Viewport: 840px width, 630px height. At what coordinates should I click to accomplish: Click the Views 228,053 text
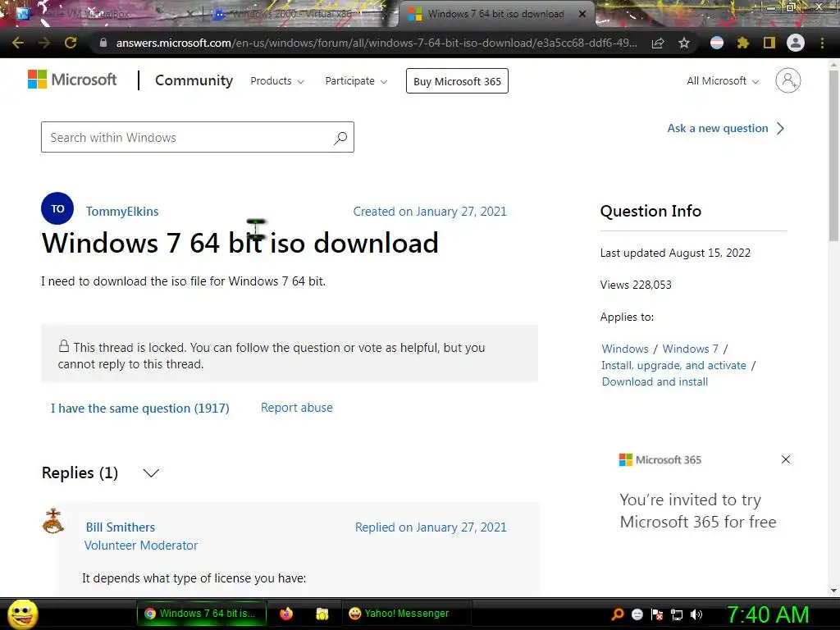[636, 285]
